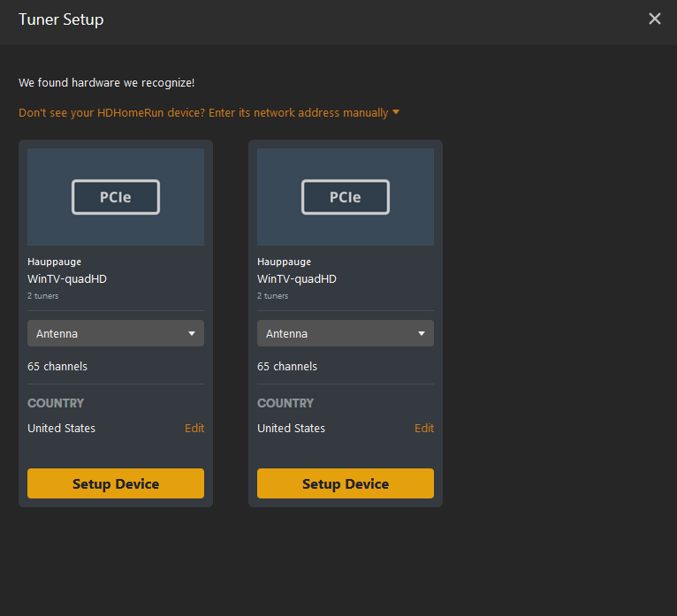Click the 'We found hardware we recognize!' message

coord(107,83)
